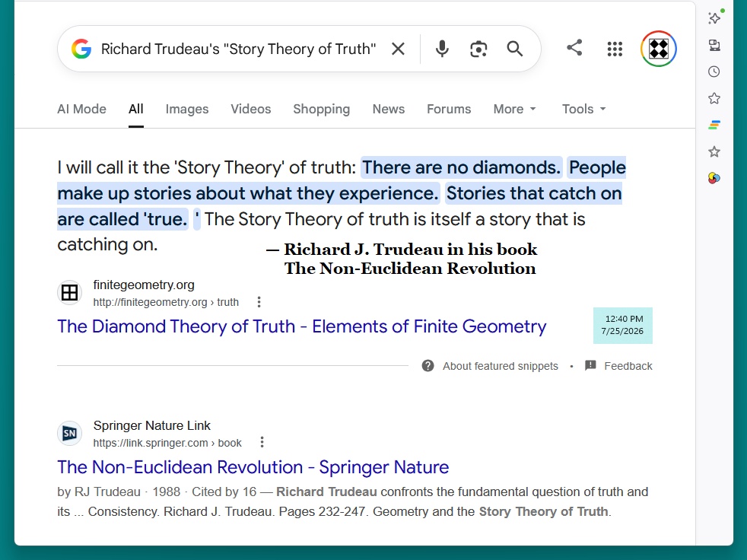Click the 'finitegeometry.org' site name
This screenshot has width=747, height=560.
[x=144, y=285]
